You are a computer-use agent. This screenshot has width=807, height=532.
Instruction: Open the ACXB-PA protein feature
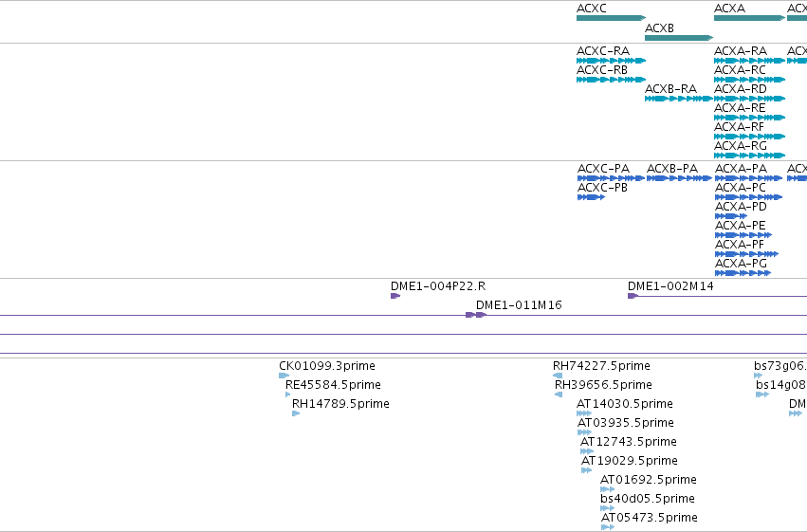(x=679, y=178)
